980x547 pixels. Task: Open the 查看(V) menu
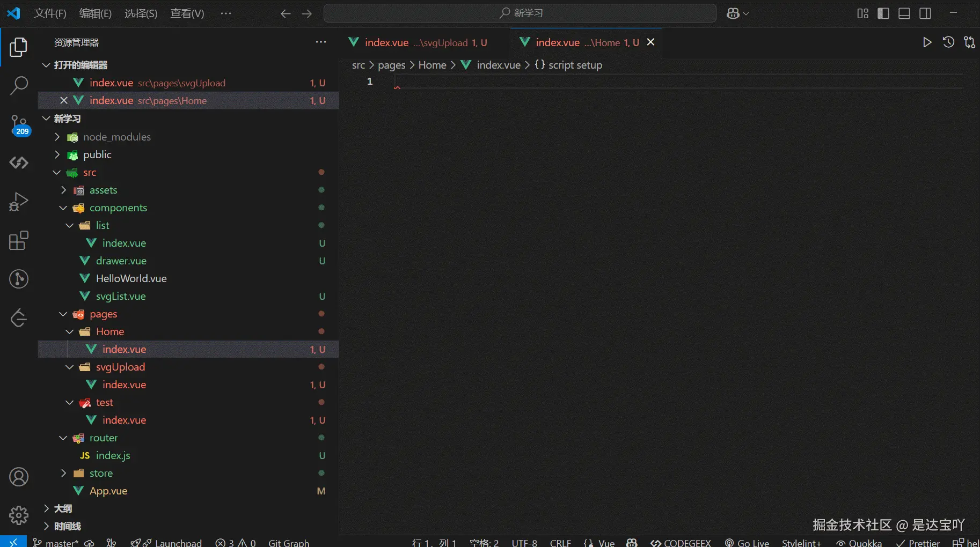pos(187,13)
